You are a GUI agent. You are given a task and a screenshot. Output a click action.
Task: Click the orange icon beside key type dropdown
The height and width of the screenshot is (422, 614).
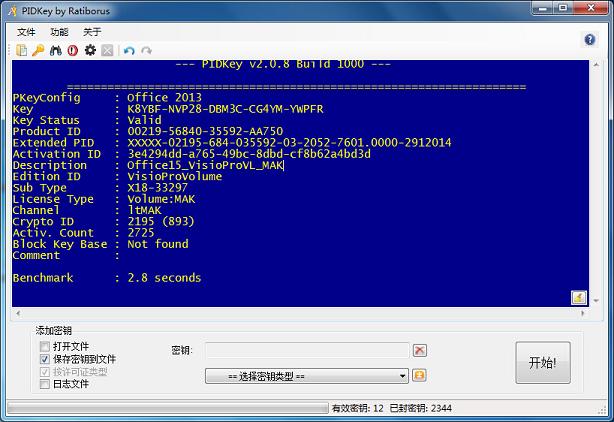tap(419, 375)
